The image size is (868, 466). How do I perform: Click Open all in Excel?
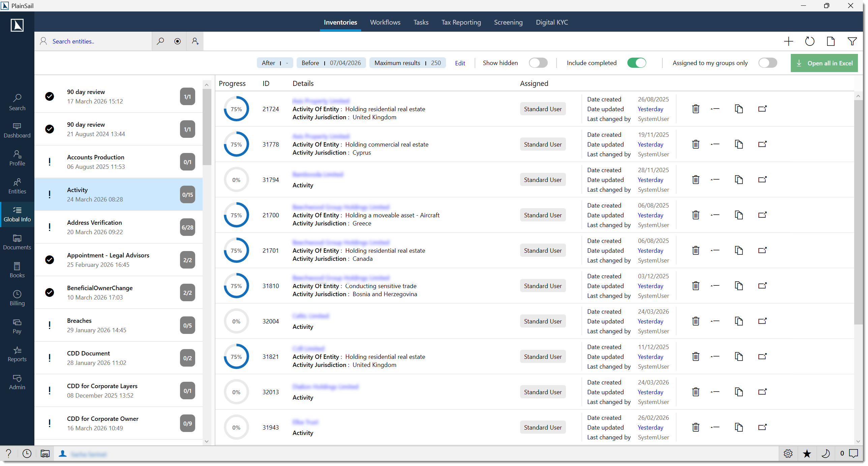click(824, 63)
